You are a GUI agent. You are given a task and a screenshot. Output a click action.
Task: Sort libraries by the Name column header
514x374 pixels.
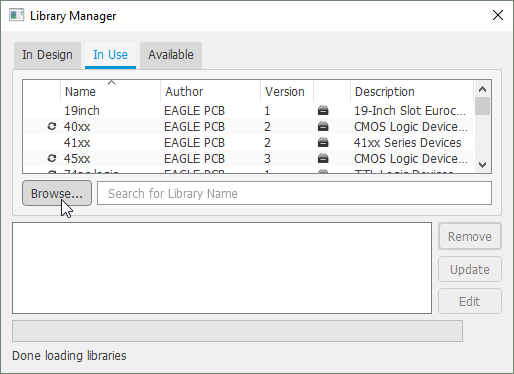pyautogui.click(x=110, y=91)
